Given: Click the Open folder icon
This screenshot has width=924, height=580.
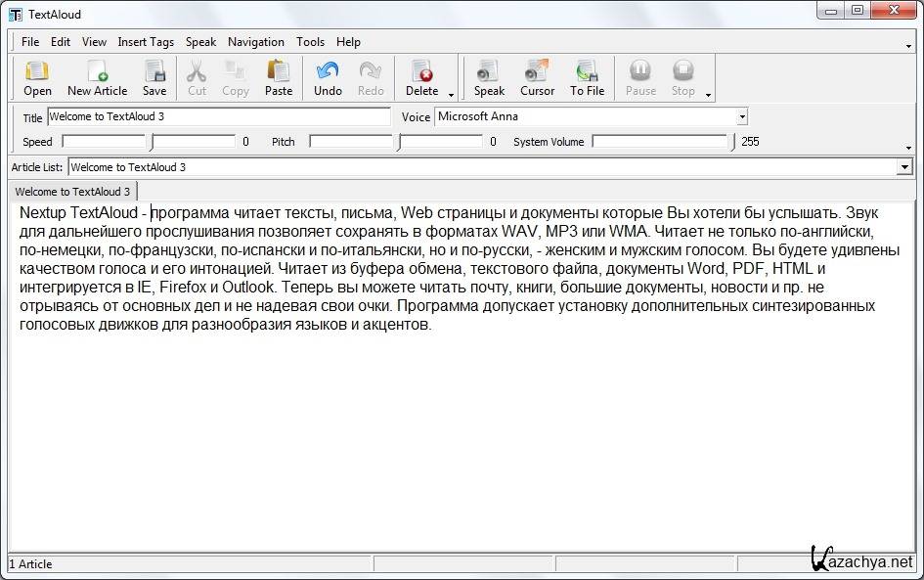Looking at the screenshot, I should [37, 77].
